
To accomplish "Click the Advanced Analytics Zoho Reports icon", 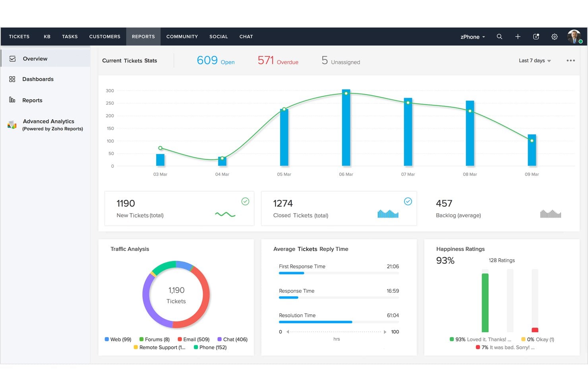I will coord(12,125).
